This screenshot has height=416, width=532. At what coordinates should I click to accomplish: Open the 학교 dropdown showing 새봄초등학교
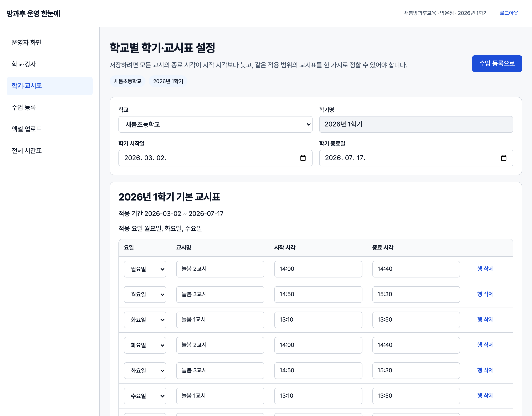click(x=215, y=124)
